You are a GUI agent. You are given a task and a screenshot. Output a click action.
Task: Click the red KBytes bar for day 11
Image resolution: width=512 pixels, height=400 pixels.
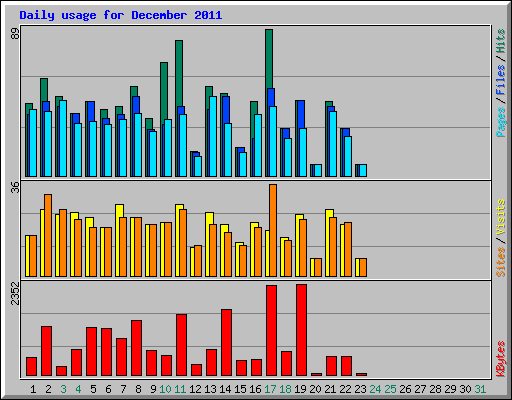[181, 345]
